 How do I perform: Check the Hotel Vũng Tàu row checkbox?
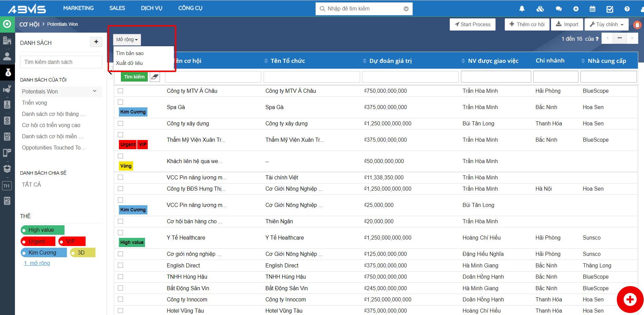click(121, 311)
